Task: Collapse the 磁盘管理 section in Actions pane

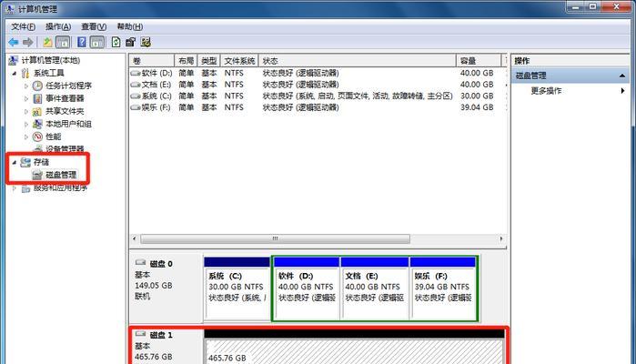Action: 622,76
